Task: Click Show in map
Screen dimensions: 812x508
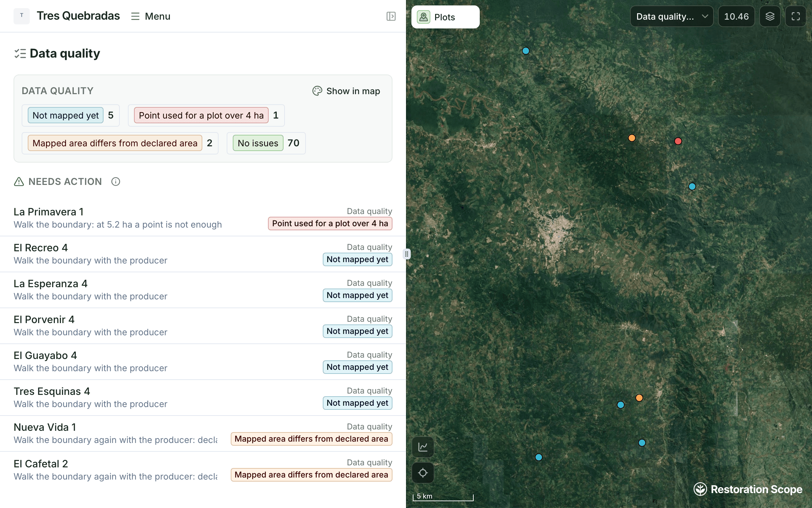Action: [x=346, y=91]
